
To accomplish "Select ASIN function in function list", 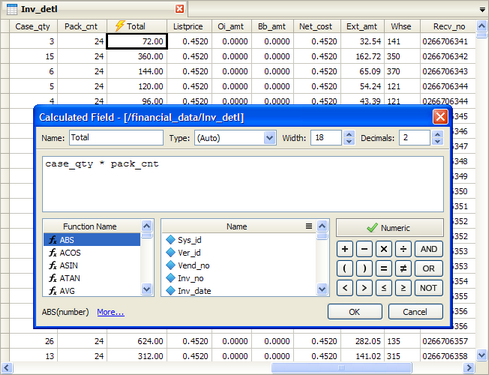I will click(92, 265).
